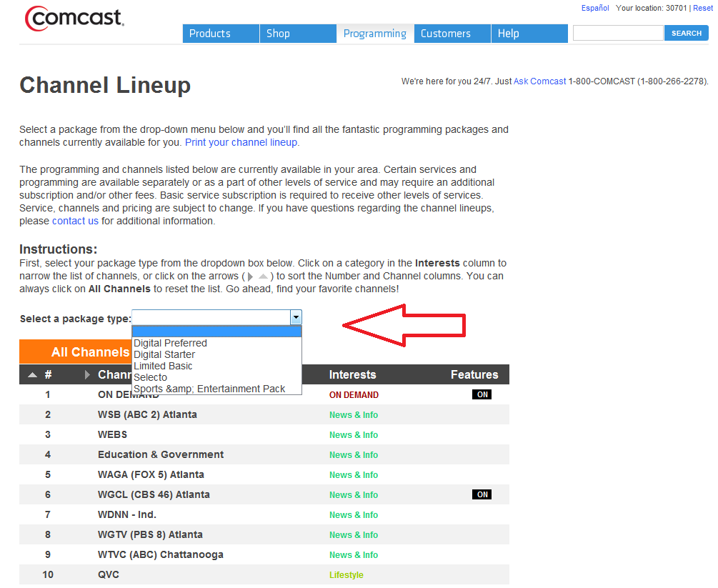Select the Education & Government channel name
The image size is (718, 588).
[161, 454]
